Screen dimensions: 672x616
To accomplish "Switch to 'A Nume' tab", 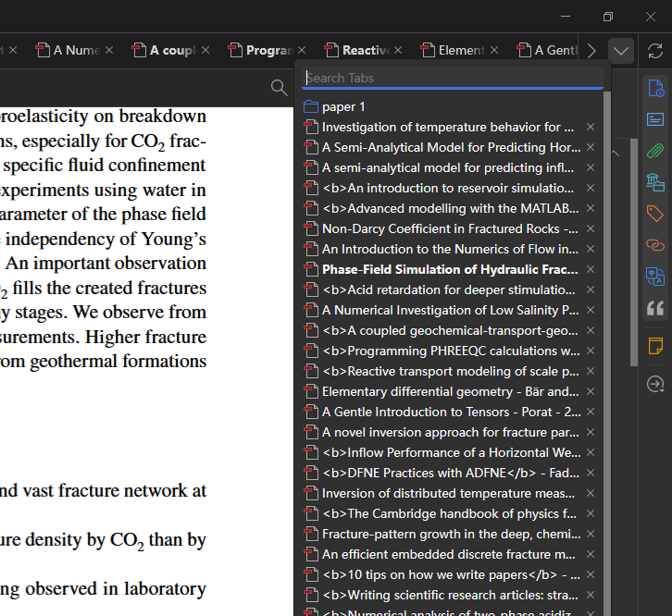I will coord(69,50).
